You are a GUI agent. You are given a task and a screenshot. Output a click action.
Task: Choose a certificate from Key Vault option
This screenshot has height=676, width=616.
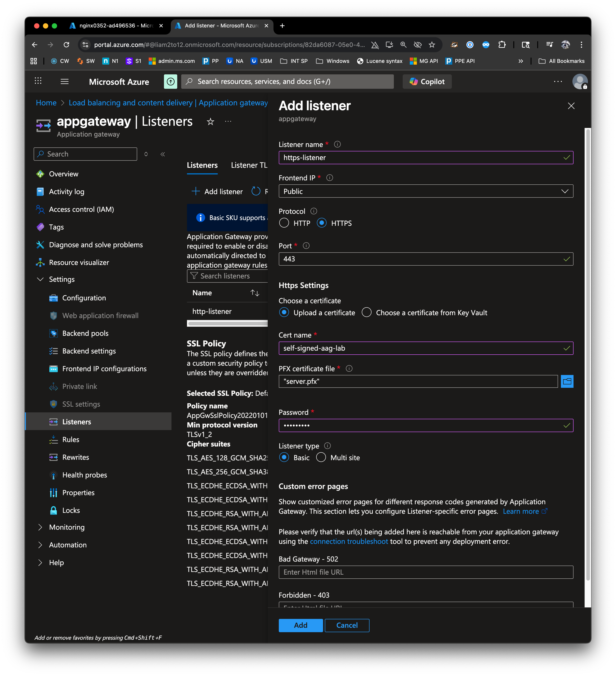click(367, 313)
